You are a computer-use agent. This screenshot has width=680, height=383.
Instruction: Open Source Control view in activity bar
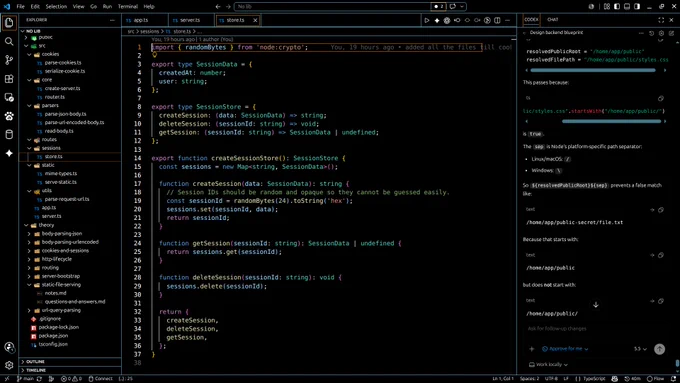click(x=9, y=60)
